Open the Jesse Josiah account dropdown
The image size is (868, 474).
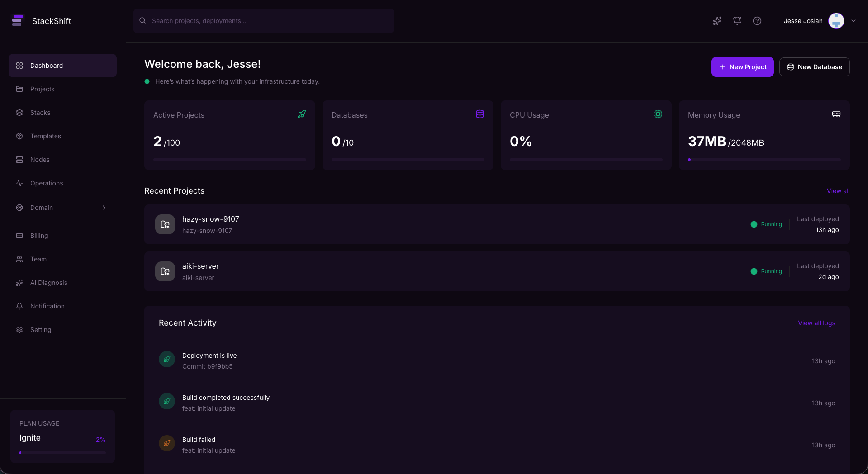click(x=854, y=21)
